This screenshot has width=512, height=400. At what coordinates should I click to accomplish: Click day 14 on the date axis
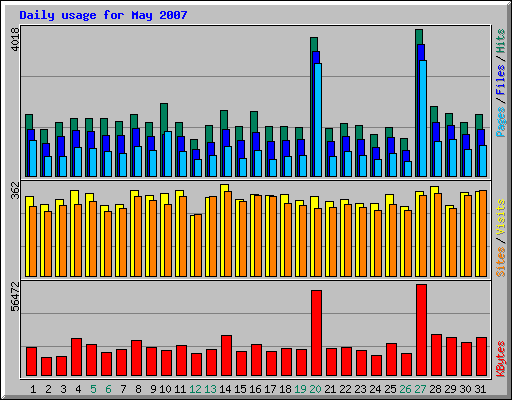225,389
